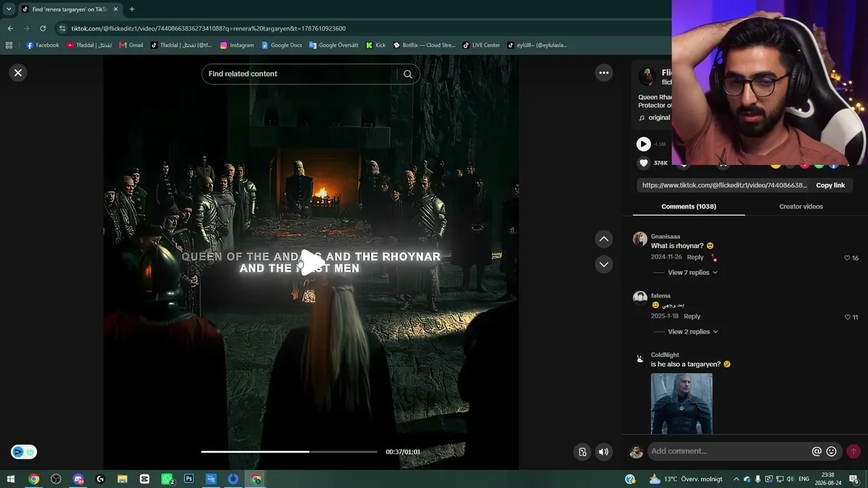868x488 pixels.
Task: Switch to the Comments (1038) tab
Action: (688, 206)
